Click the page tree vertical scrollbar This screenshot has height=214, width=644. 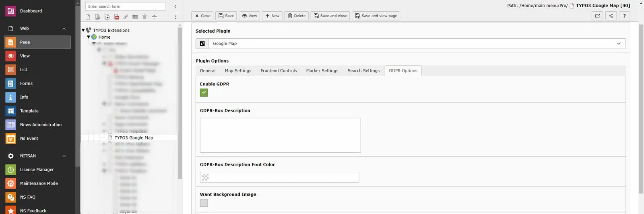180,103
